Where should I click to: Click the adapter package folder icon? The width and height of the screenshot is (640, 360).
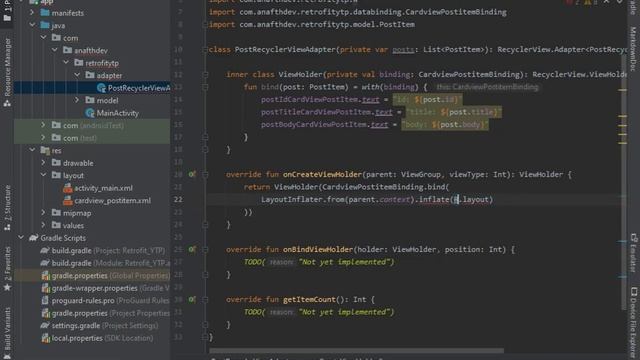pyautogui.click(x=90, y=76)
